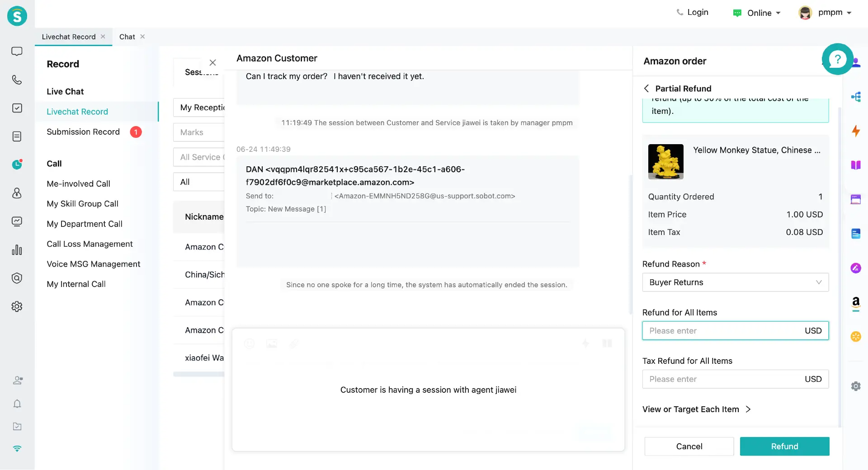Open the phone call sidebar icon
Viewport: 868px width, 470px height.
(x=17, y=80)
